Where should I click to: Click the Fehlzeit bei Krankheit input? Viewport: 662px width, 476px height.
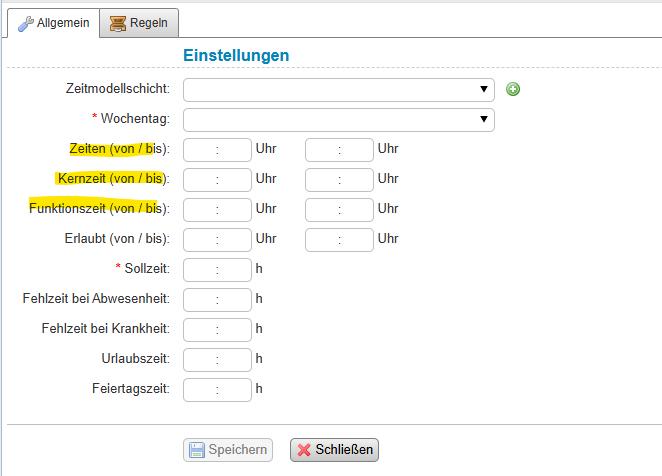click(217, 329)
